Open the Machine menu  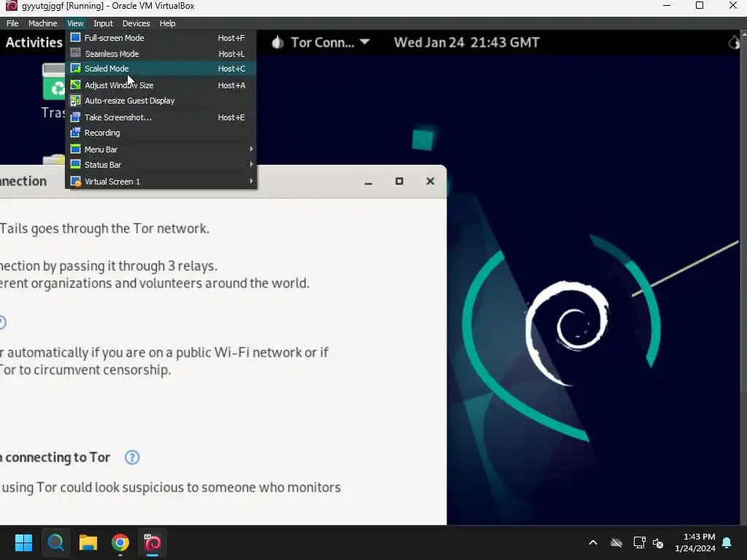pyautogui.click(x=42, y=23)
